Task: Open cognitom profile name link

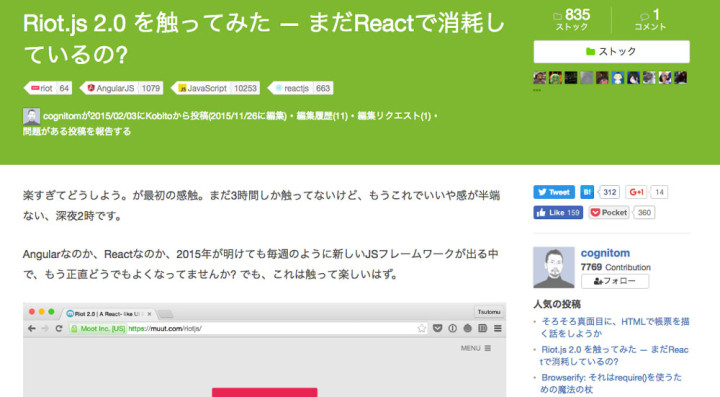Action: pos(605,253)
